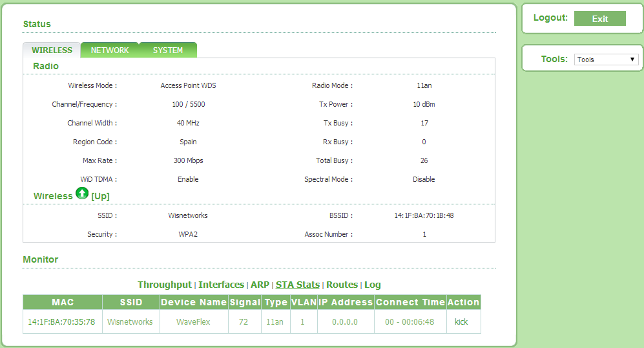644x348 pixels.
Task: Click the 300 Mbps max rate value
Action: [188, 160]
